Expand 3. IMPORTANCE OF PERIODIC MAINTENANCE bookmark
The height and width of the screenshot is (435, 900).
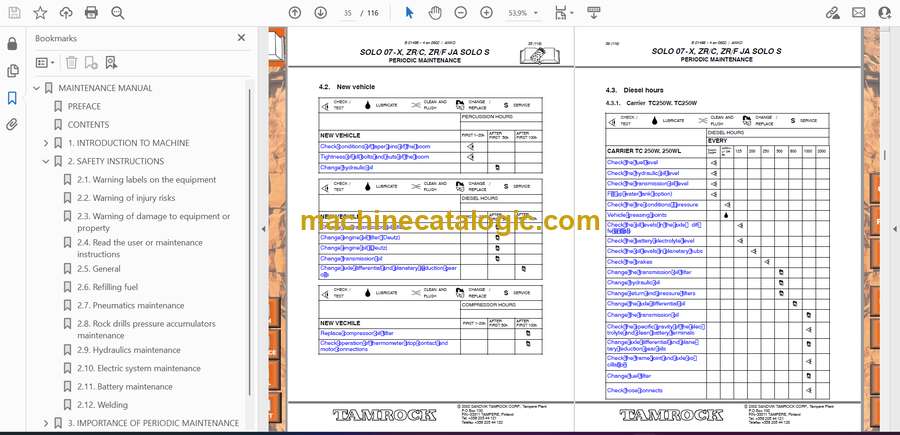46,423
